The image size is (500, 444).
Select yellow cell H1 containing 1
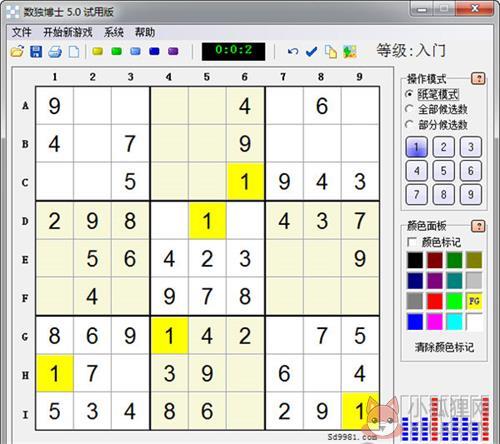(x=55, y=373)
